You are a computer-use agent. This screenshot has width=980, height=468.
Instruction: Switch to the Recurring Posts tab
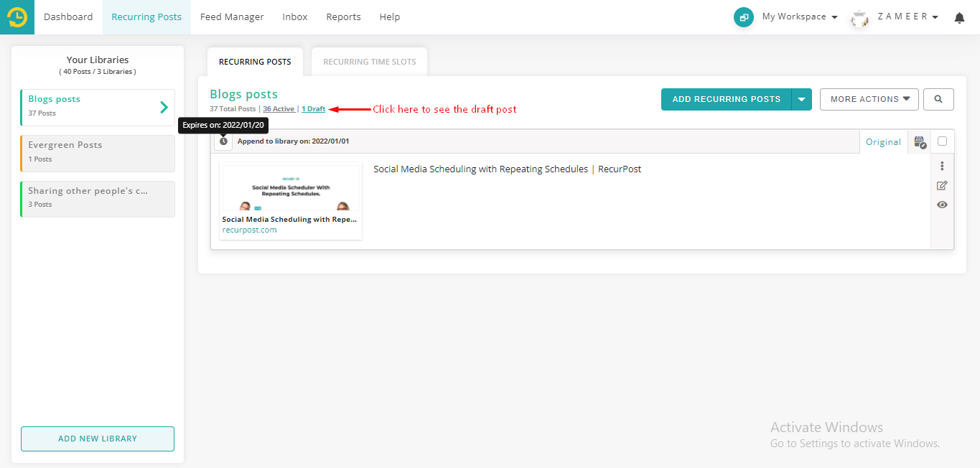pyautogui.click(x=255, y=62)
